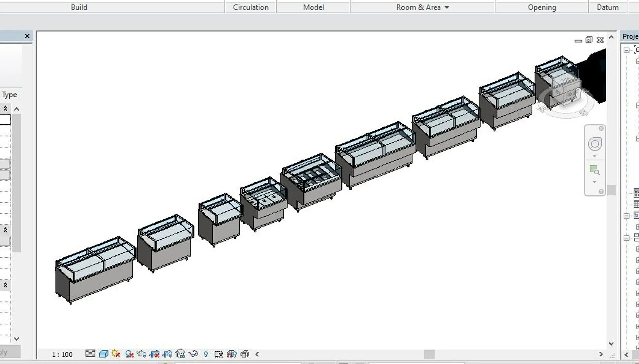
Task: Click 3D view horizontal scroll right arrow
Action: click(x=601, y=354)
